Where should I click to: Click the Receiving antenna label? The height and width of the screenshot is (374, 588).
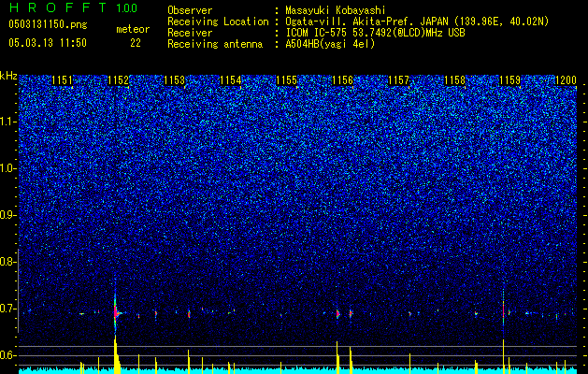tap(215, 44)
